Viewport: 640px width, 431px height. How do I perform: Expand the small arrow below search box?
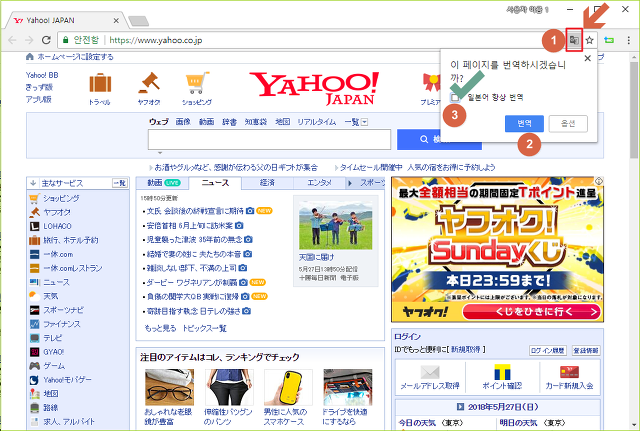coord(160,153)
